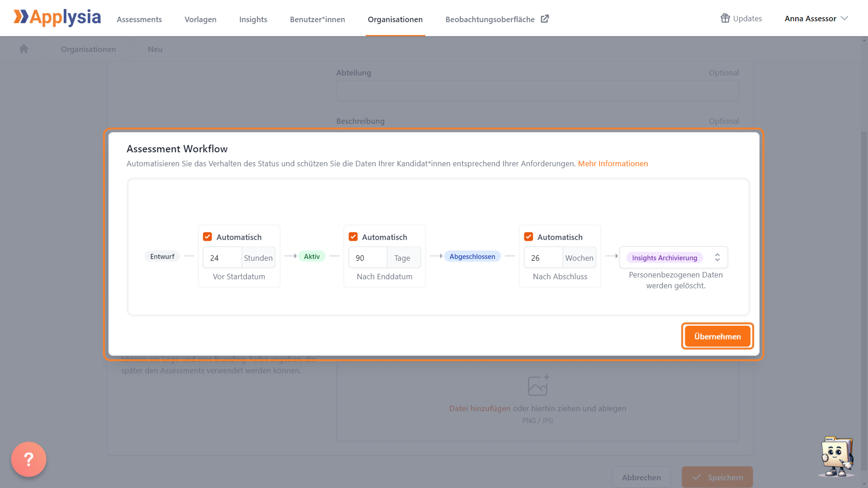Uncheck Automatisch for Nach Abschluss
Image resolution: width=868 pixels, height=488 pixels.
pos(528,237)
